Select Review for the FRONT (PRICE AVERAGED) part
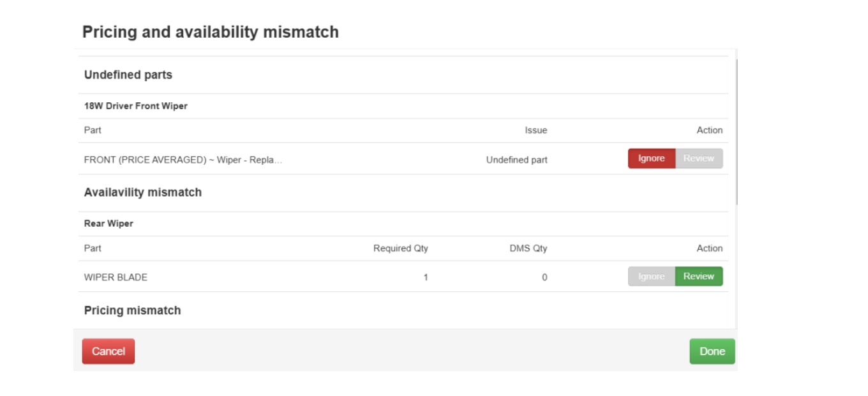The height and width of the screenshot is (396, 868). point(699,158)
